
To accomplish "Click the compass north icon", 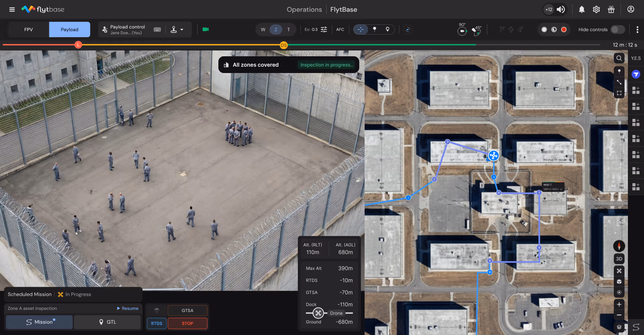I will pyautogui.click(x=619, y=246).
